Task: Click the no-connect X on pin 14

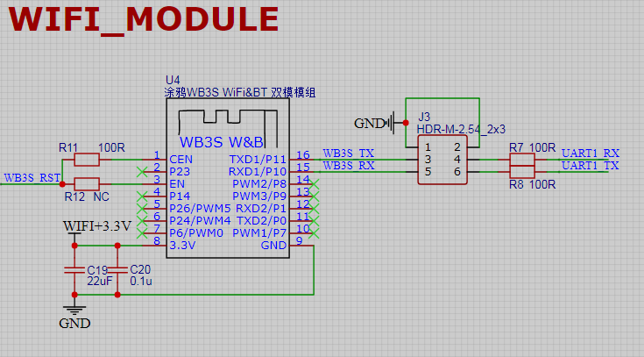Action: (314, 184)
